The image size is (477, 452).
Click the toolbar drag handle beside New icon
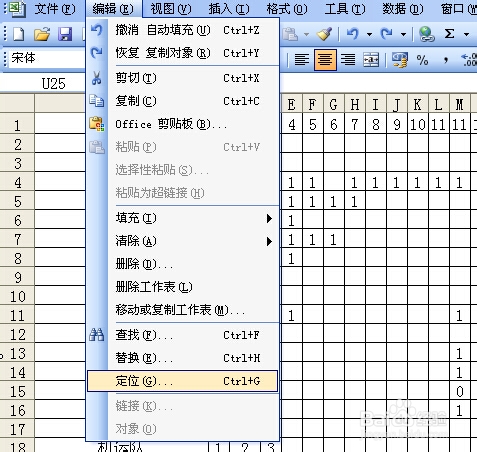point(5,34)
